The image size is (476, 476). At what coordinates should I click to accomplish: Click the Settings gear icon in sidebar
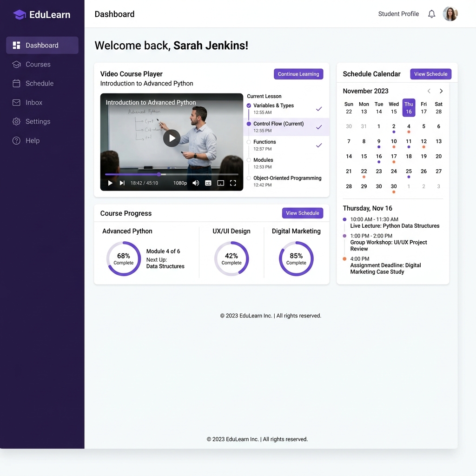point(16,121)
